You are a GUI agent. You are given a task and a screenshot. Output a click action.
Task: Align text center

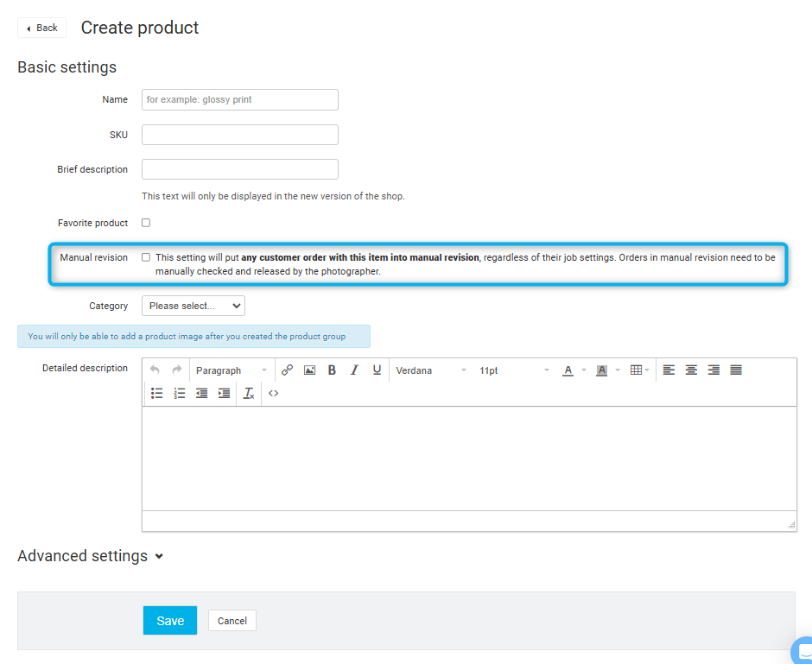[x=691, y=370]
